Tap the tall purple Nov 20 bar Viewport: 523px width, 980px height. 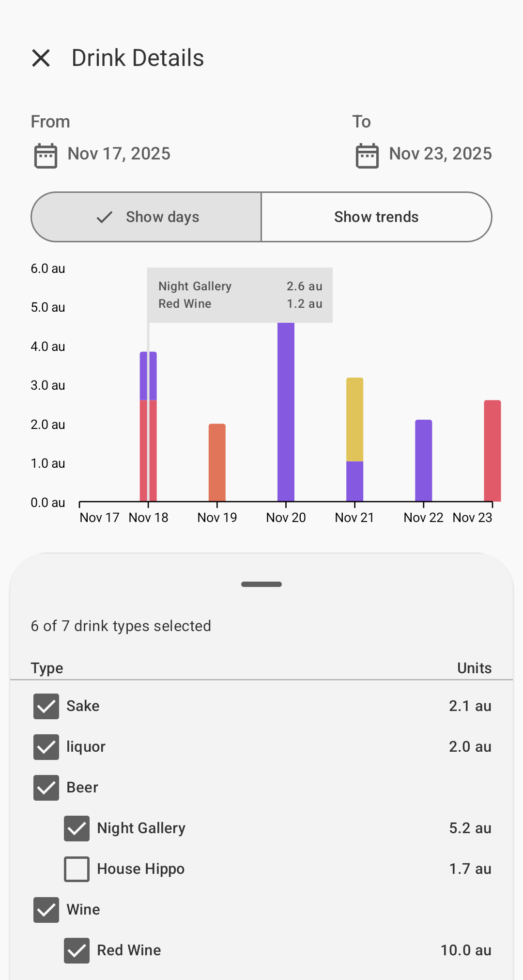pyautogui.click(x=286, y=412)
